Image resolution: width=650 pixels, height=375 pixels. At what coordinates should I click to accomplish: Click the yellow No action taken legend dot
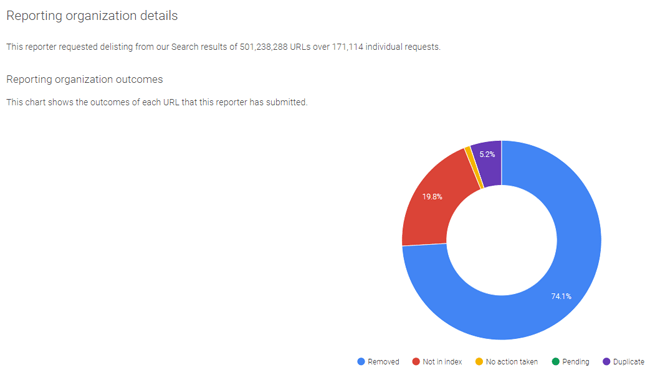(x=479, y=361)
